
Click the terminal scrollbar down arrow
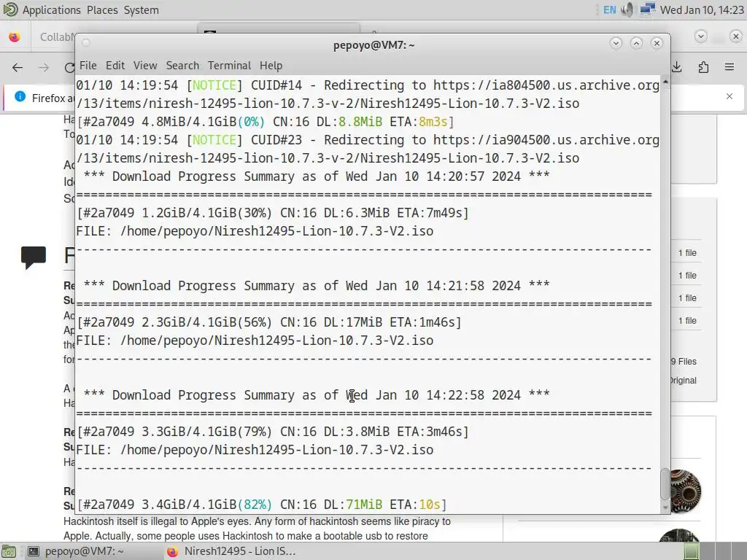point(665,507)
